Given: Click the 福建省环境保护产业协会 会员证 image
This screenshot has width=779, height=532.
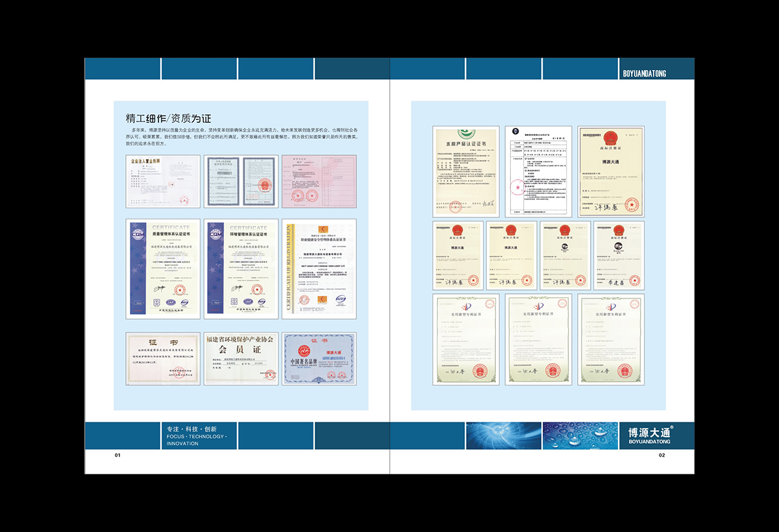Looking at the screenshot, I should (241, 359).
